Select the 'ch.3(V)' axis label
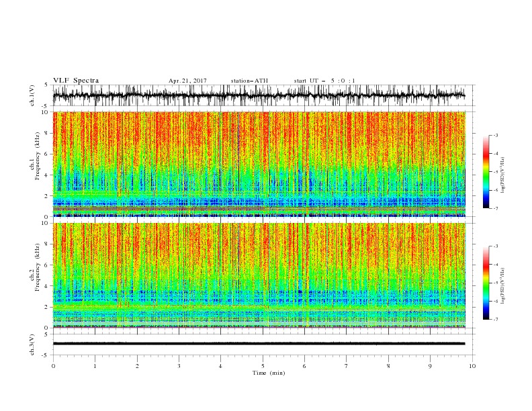Image resolution: width=532 pixels, height=411 pixels. click(x=32, y=345)
